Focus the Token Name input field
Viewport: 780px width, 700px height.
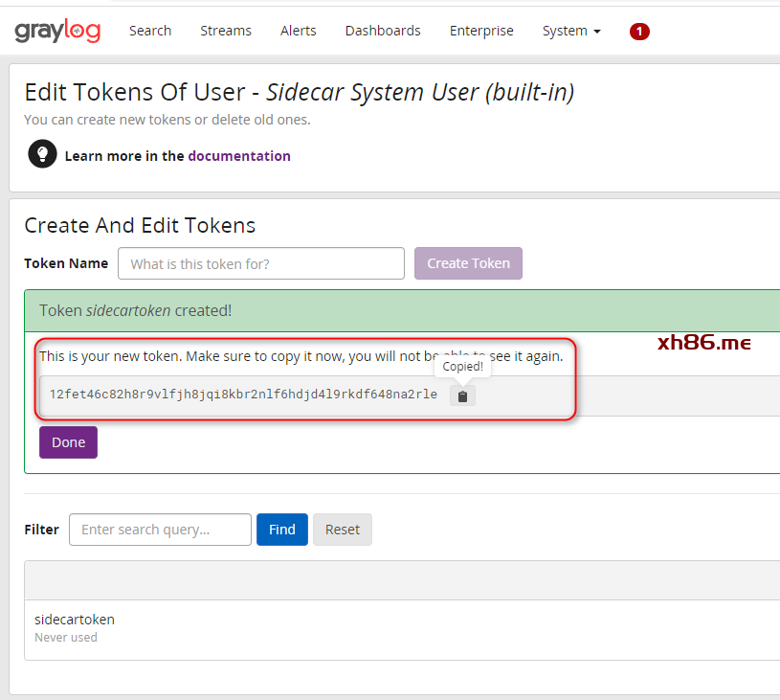coord(261,263)
